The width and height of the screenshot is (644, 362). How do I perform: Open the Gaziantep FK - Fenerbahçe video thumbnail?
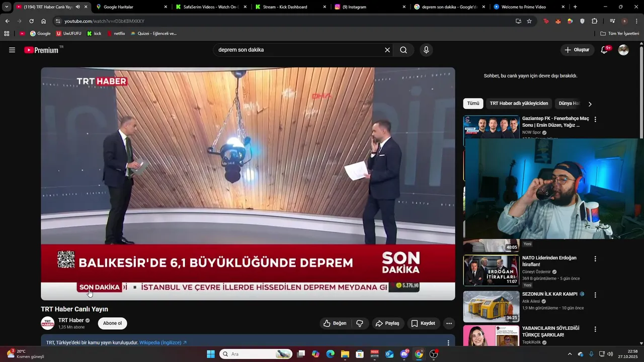tap(491, 127)
